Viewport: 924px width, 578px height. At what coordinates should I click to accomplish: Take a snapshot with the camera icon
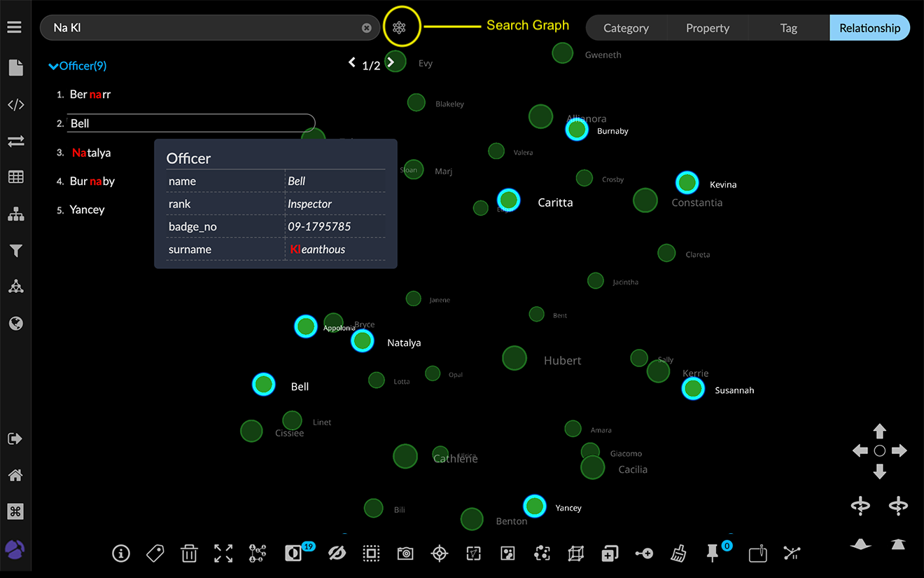[x=405, y=553]
